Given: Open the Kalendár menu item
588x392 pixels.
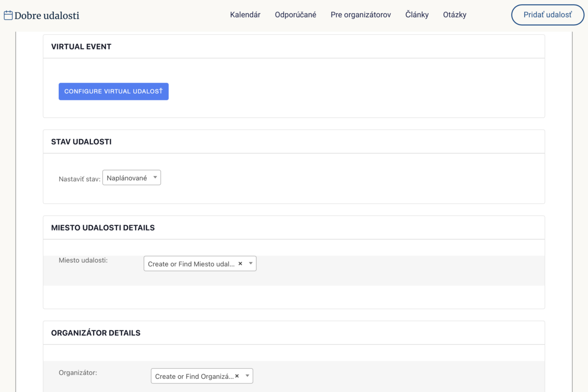Looking at the screenshot, I should point(245,15).
